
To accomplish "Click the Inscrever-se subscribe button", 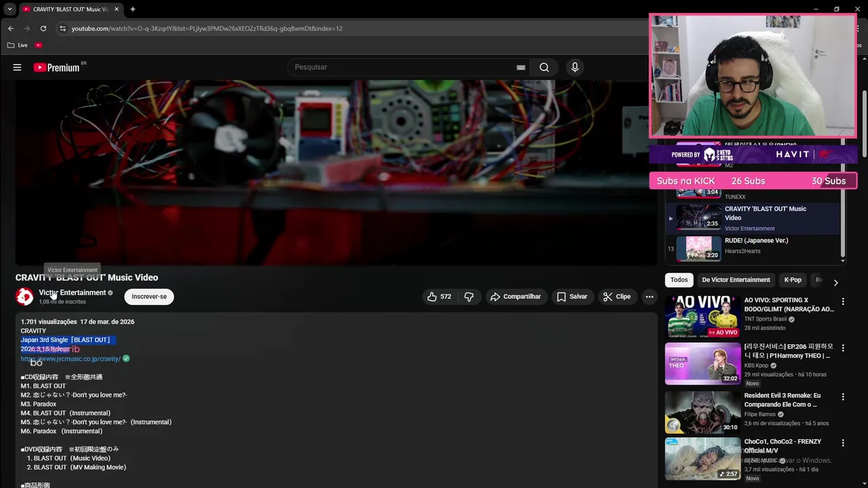I will (149, 297).
